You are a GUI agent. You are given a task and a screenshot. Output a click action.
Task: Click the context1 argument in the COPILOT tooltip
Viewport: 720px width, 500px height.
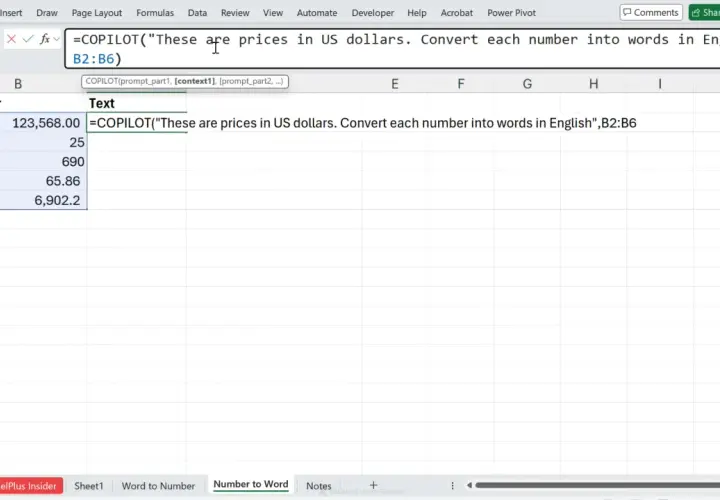[194, 81]
